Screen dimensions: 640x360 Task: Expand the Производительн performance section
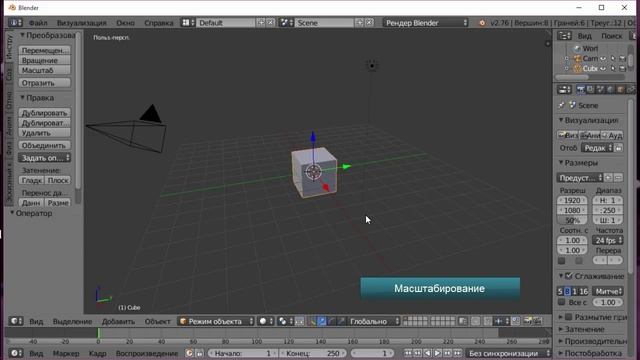(592, 341)
